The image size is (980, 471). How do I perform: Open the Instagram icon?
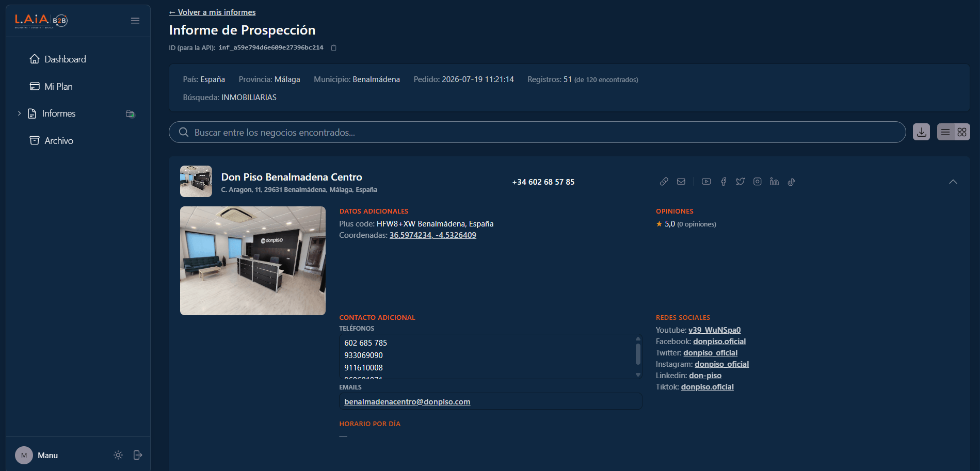[758, 182]
